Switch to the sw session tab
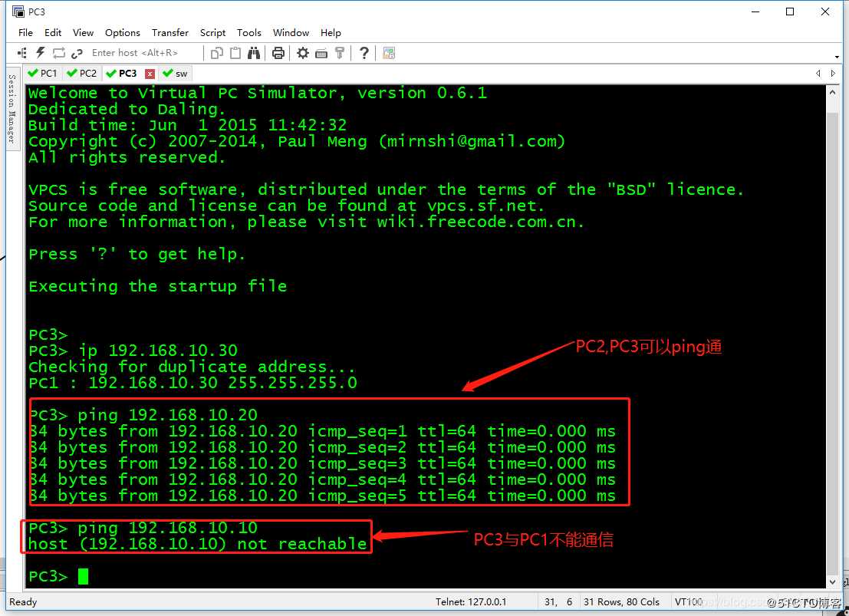Viewport: 849px width, 616px height. click(x=176, y=74)
